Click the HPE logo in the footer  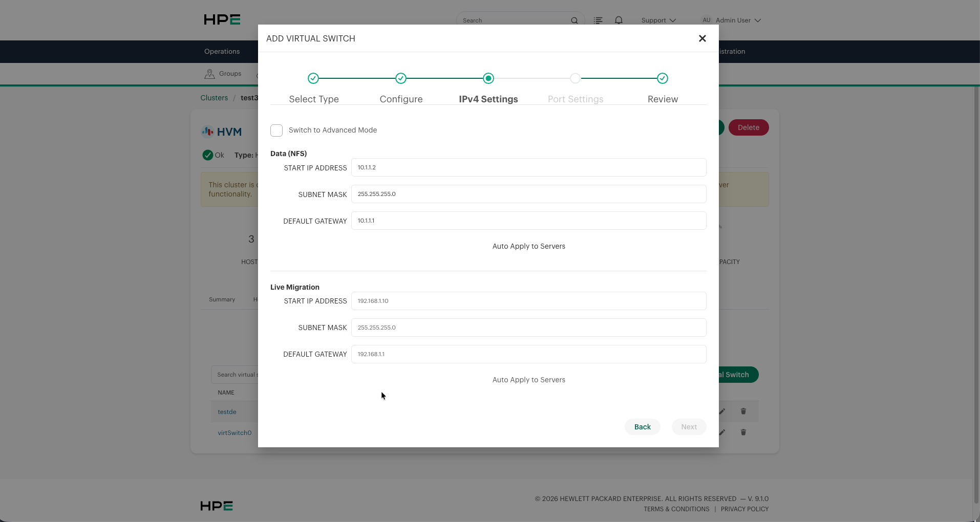(217, 506)
